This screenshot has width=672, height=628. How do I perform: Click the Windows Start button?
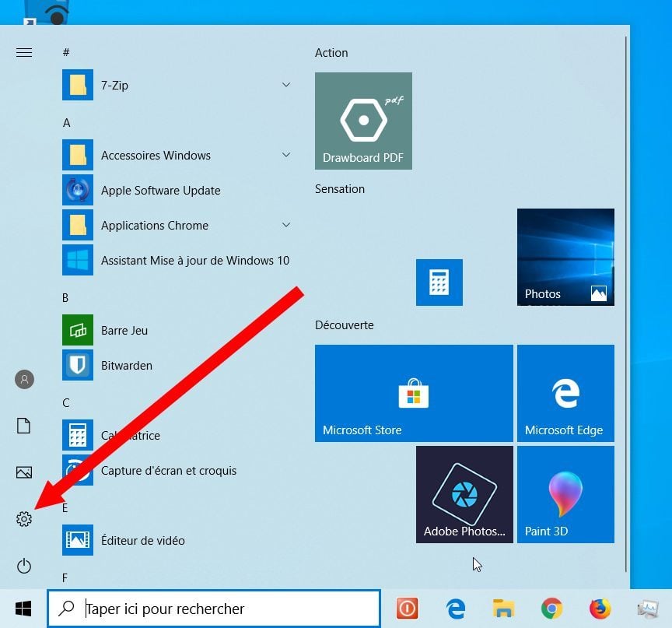[x=23, y=609]
